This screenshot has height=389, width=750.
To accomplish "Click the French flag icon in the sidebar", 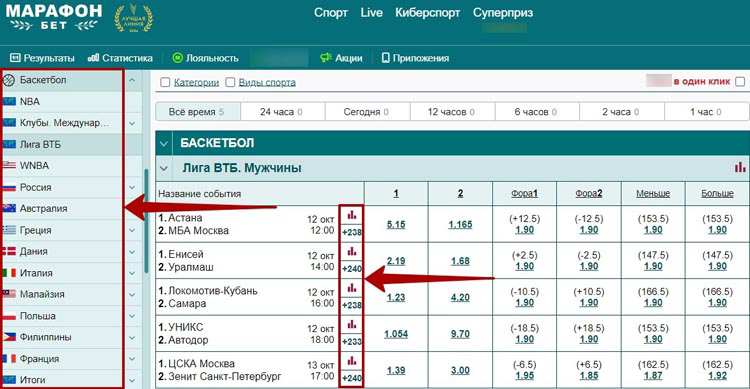I will pos(9,358).
